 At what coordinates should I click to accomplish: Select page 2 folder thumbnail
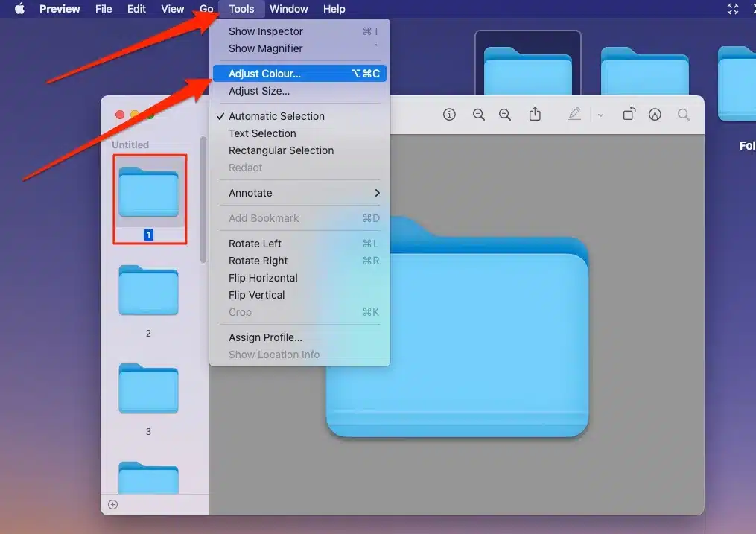pos(148,290)
